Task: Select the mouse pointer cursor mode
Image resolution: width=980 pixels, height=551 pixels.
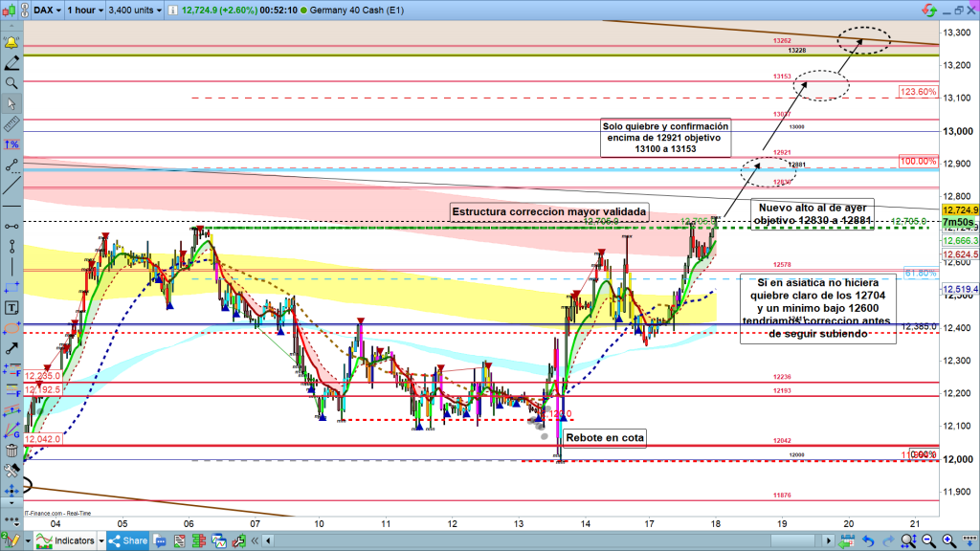Action: click(x=11, y=103)
